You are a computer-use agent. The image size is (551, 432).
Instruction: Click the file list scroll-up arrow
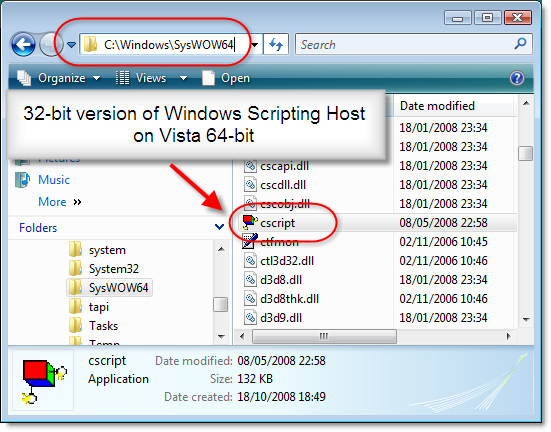click(x=526, y=103)
